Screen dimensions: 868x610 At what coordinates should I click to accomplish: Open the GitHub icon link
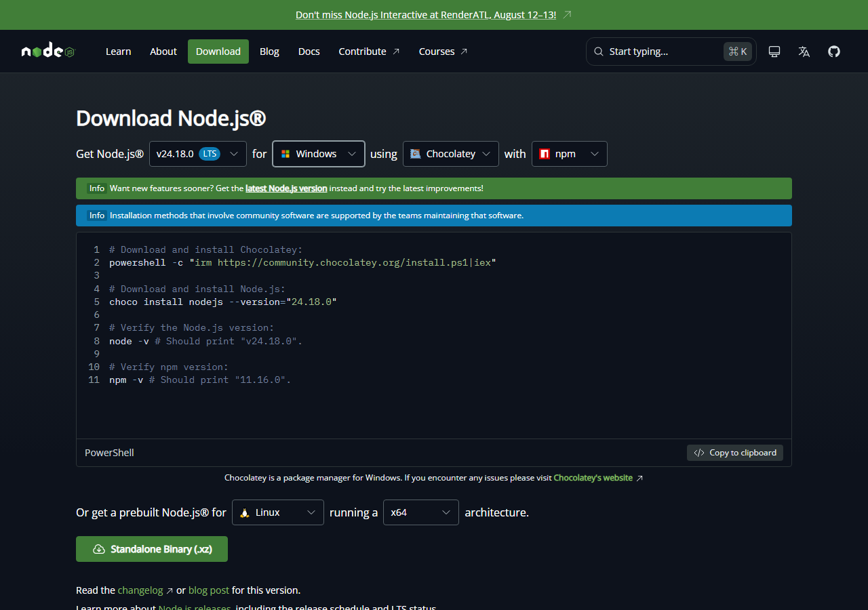[834, 52]
